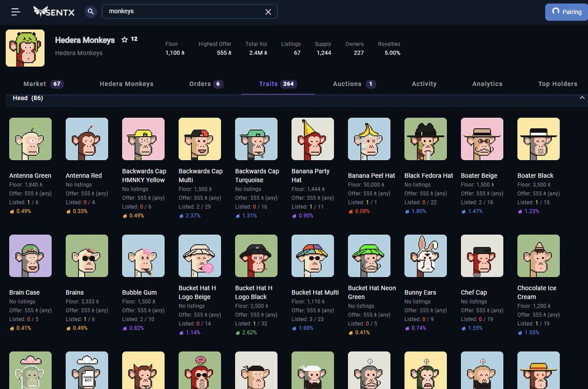Click the search magnifier icon
Viewport: 588px width, 389px height.
click(91, 11)
